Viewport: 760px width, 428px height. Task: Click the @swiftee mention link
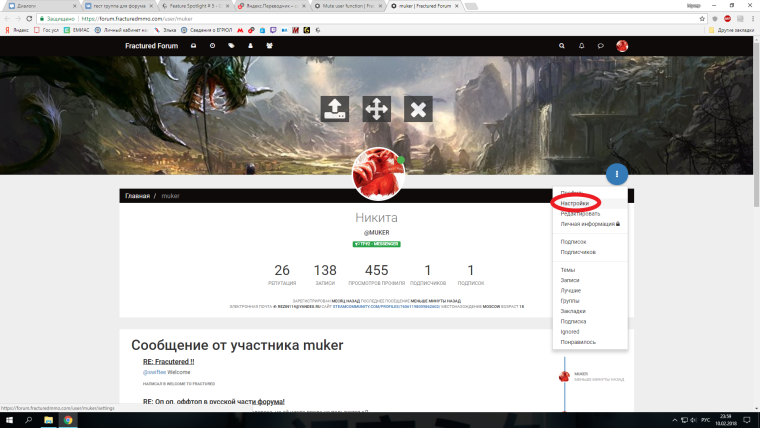[154, 372]
